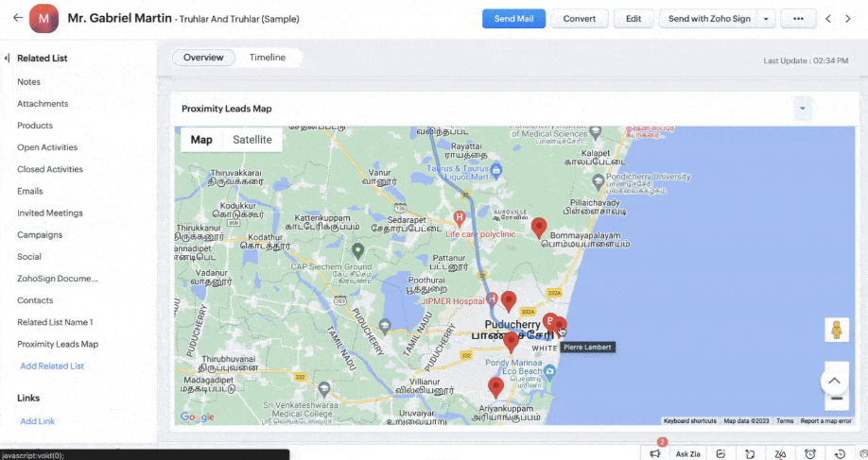Viewport: 868px width, 460px height.
Task: Click the Edit button
Action: coord(634,18)
